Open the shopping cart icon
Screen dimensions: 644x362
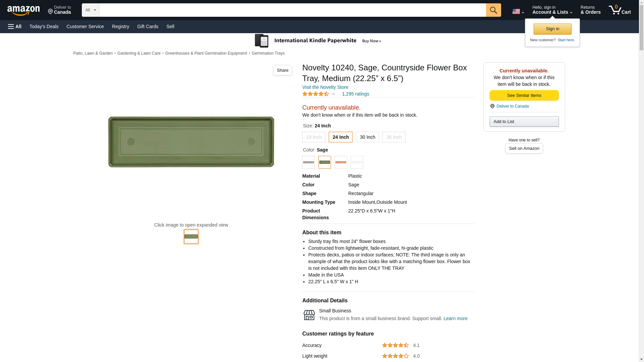click(619, 10)
